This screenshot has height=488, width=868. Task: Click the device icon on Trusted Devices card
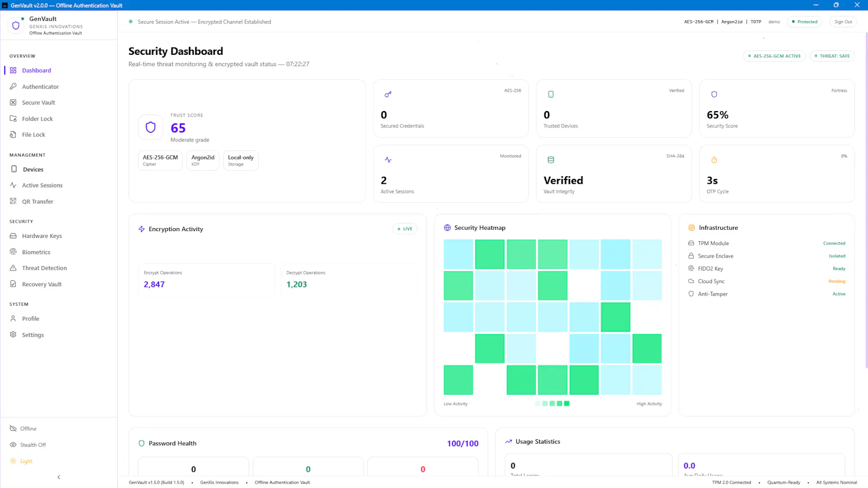point(551,94)
